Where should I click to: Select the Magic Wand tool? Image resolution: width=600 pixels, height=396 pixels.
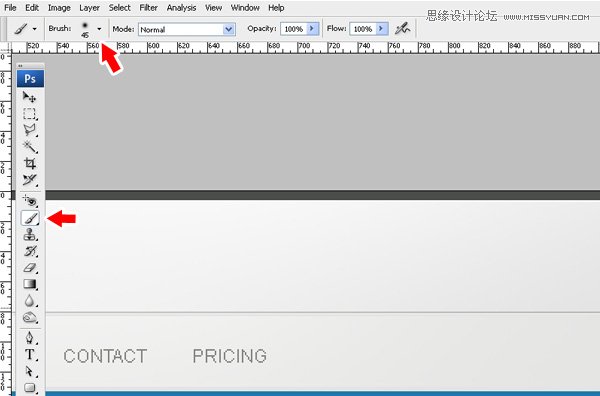[29, 147]
